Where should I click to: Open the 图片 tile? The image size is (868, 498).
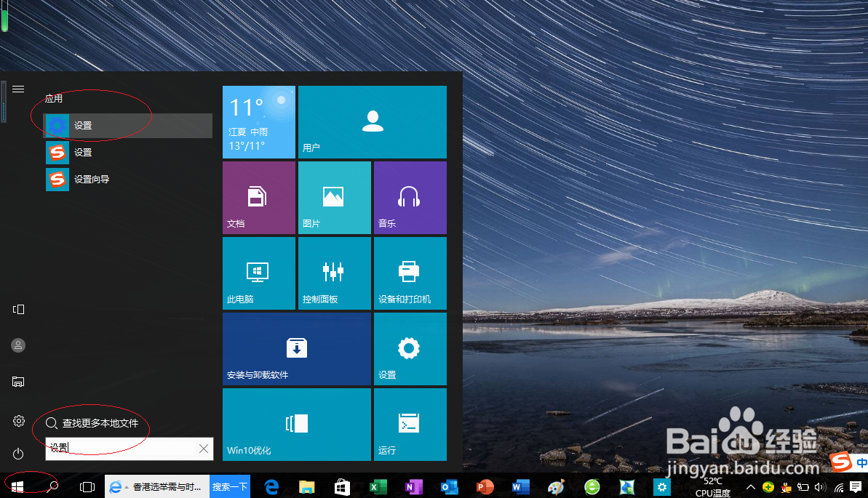[x=335, y=198]
